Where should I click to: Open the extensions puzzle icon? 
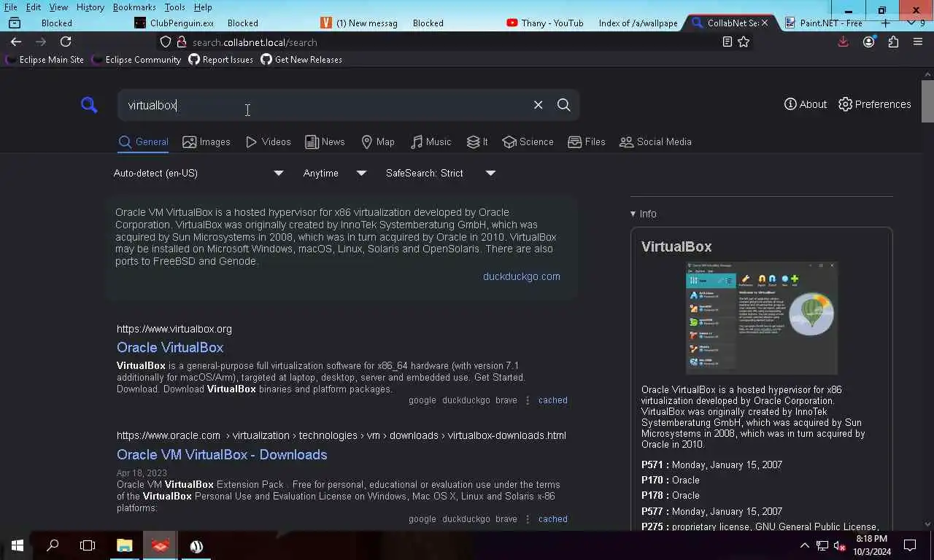coord(893,42)
